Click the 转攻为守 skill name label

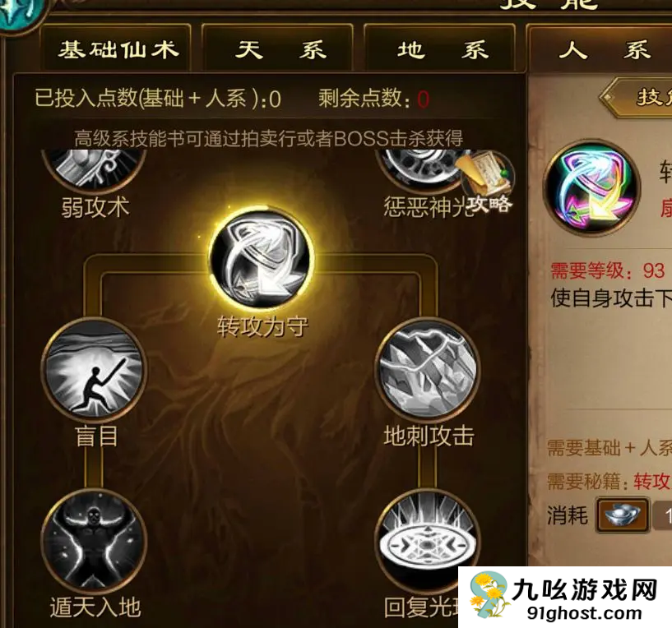(262, 327)
